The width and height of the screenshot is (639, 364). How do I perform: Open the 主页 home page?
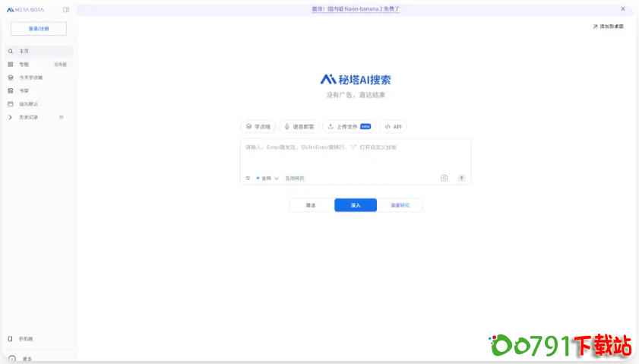coord(24,51)
